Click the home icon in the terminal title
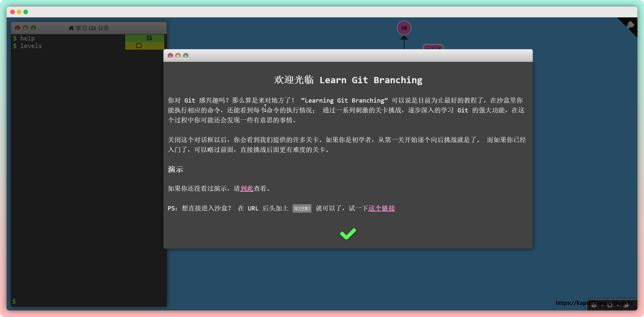 (71, 28)
